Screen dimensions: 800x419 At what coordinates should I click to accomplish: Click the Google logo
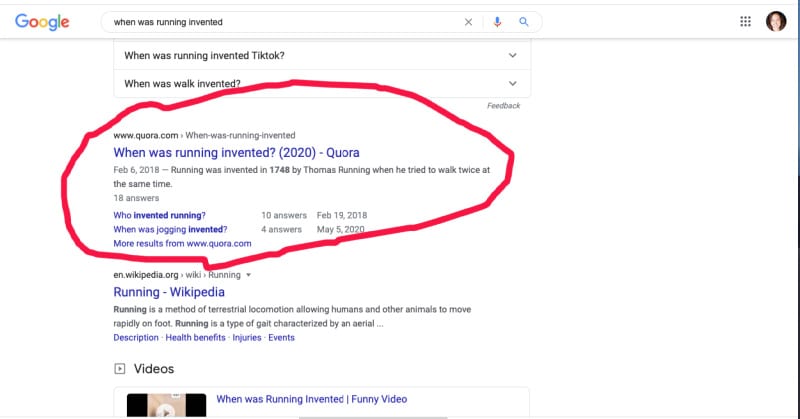(42, 22)
